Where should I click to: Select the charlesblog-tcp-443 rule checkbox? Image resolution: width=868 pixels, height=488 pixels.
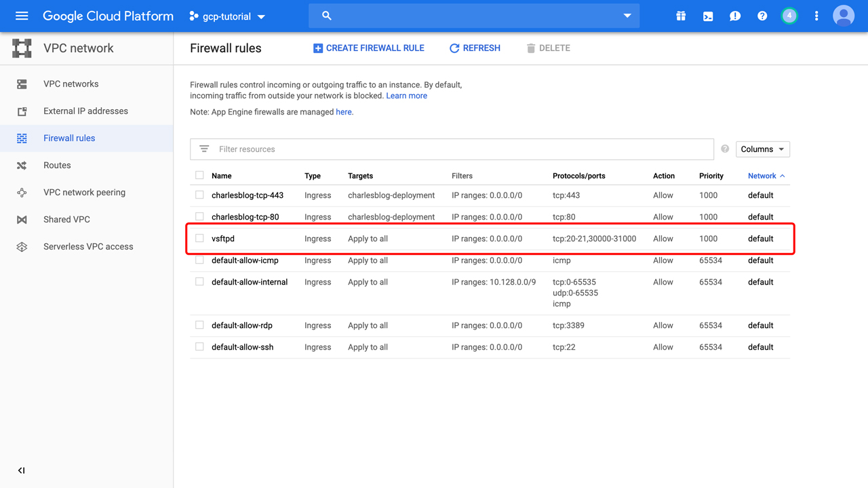(199, 195)
